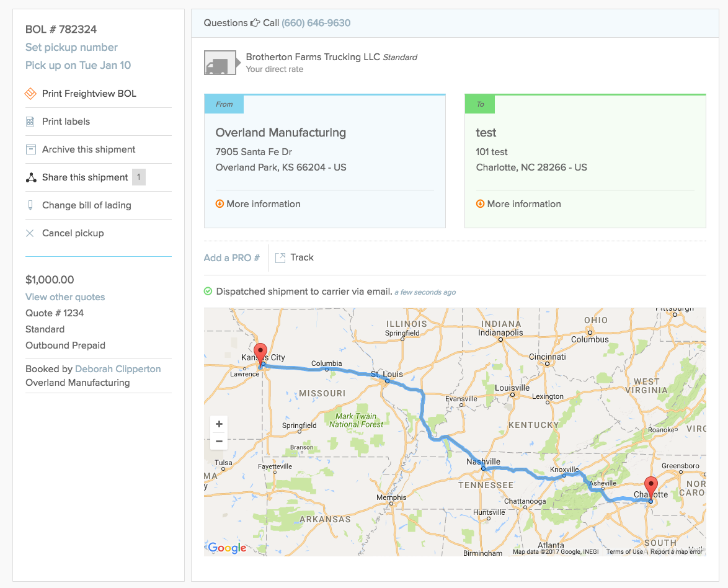The image size is (728, 588).
Task: Click the green dispatched checkmark icon
Action: coord(208,292)
